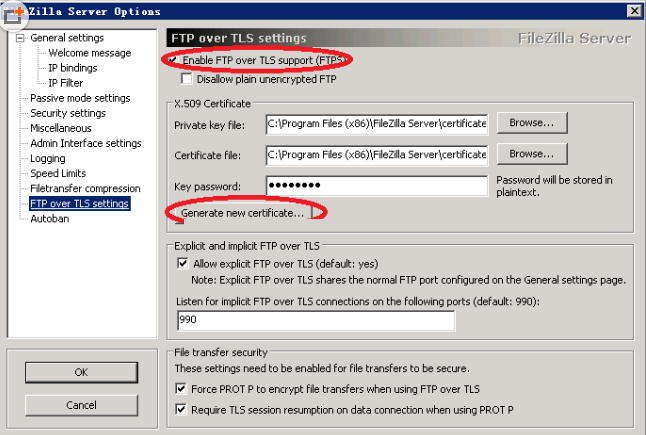The image size is (646, 435).
Task: Open Passive mode settings page
Action: click(80, 98)
